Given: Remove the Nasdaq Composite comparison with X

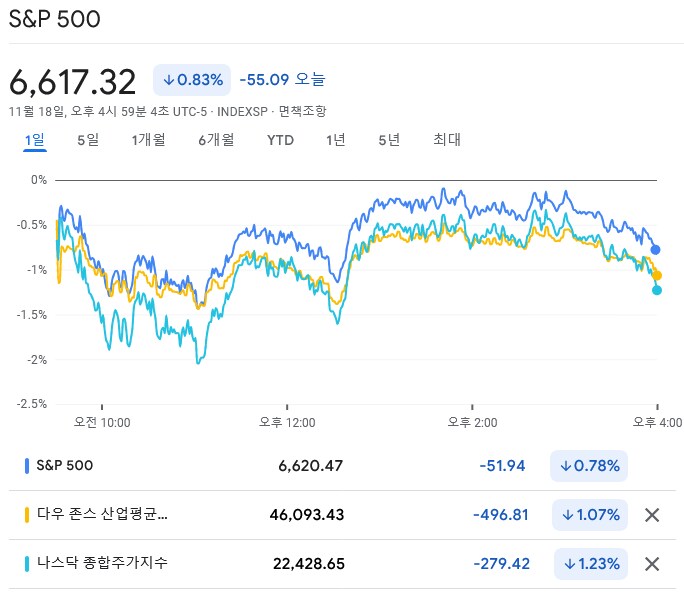Looking at the screenshot, I should [652, 564].
